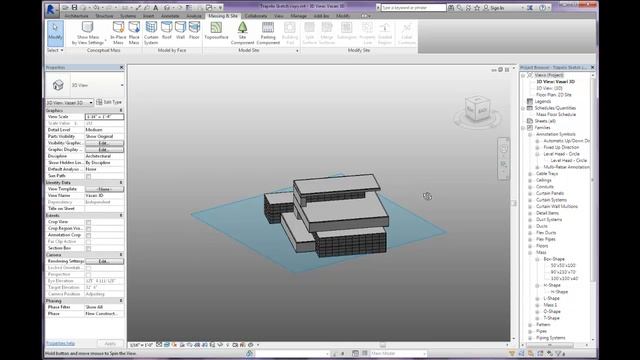Click the View Template None button
The width and height of the screenshot is (640, 360).
(104, 189)
